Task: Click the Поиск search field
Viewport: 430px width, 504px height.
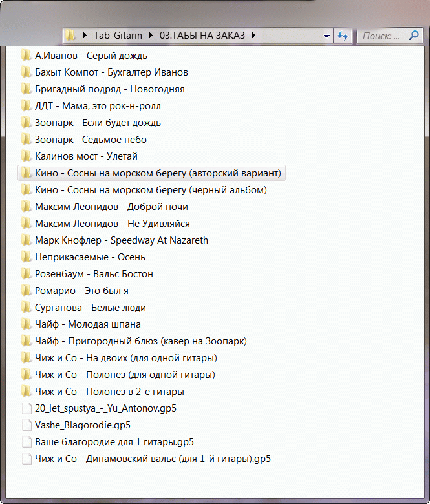Action: [382, 36]
